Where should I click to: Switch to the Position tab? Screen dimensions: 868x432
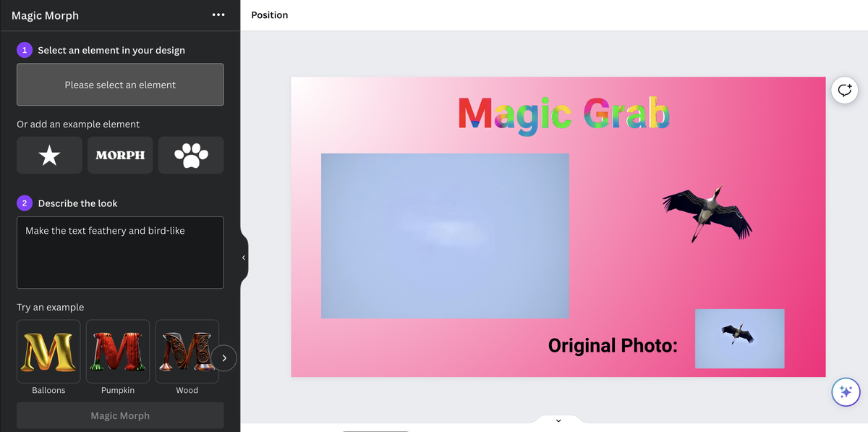(269, 14)
